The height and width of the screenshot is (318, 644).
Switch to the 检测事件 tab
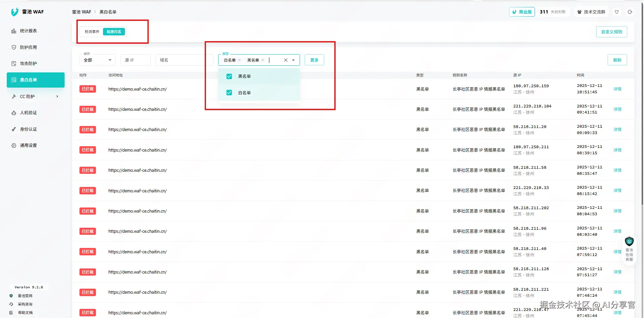92,32
